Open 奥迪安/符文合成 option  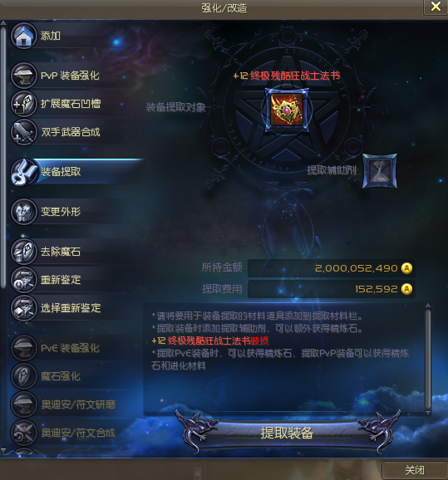point(77,433)
